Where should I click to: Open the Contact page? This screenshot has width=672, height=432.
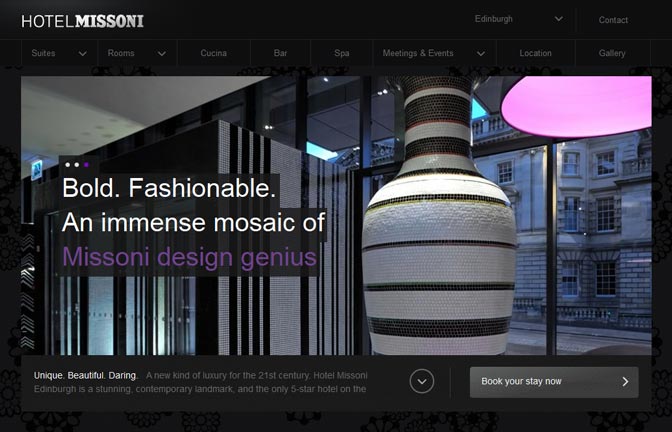click(x=613, y=20)
